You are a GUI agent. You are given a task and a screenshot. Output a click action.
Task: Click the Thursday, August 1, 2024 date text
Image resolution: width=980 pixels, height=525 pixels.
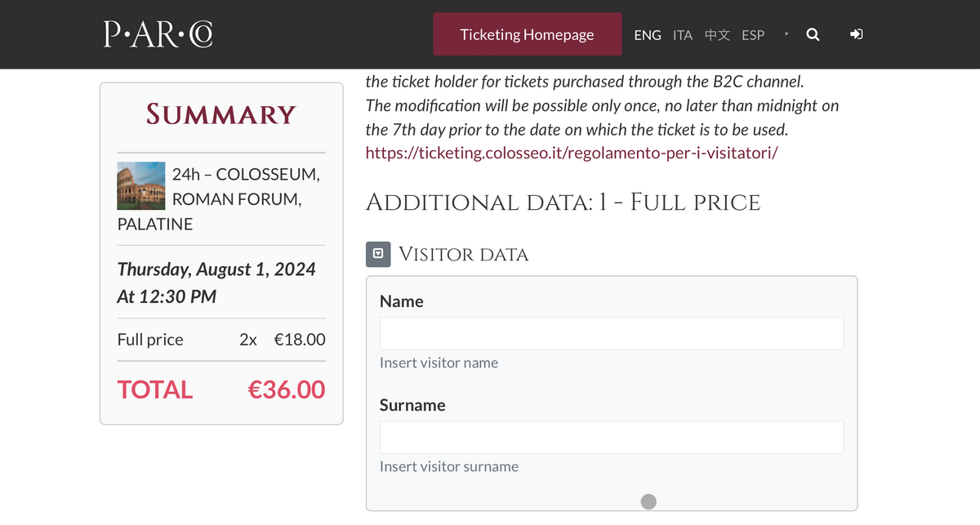pos(216,269)
